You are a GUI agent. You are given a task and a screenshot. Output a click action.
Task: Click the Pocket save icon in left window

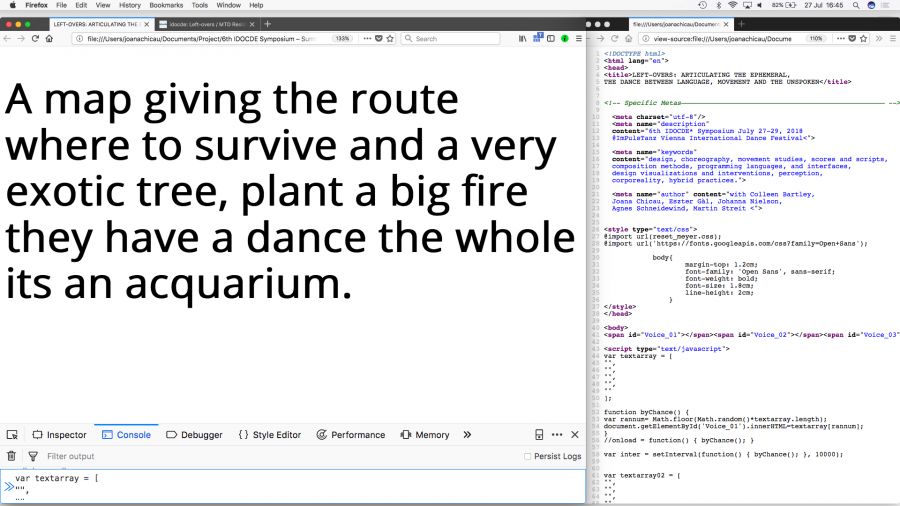pos(378,38)
